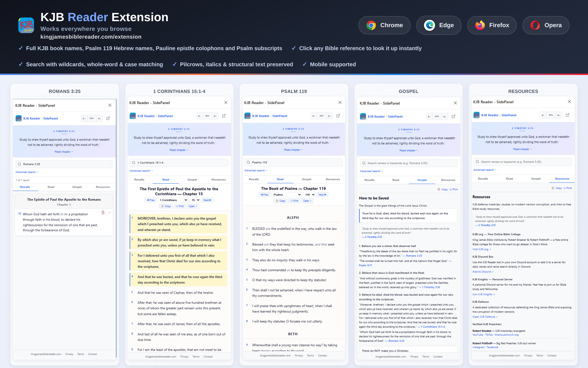Select the Results tab in Romans 3:25 panel
Screen dimensions: 588x368
tap(25, 187)
